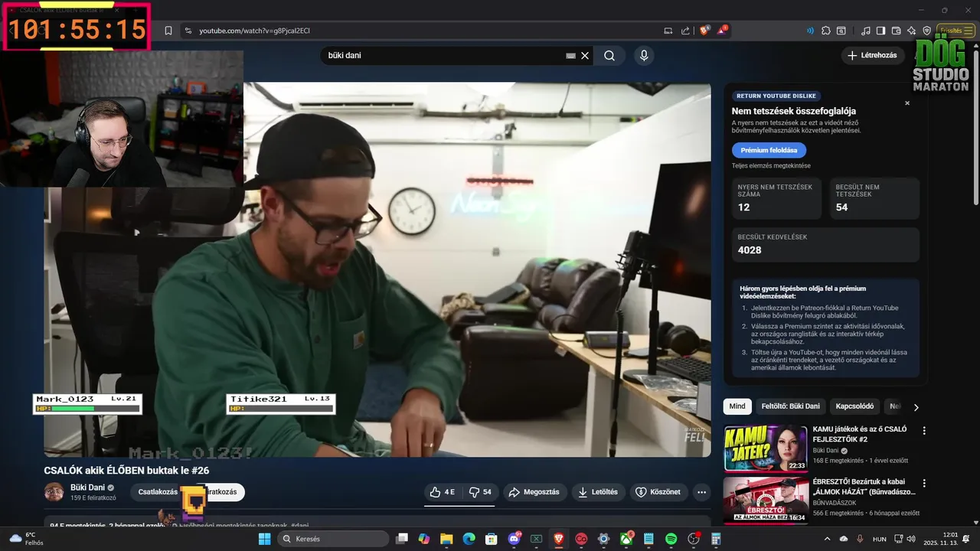Open the Brave Rewards triangle icon

(x=723, y=31)
